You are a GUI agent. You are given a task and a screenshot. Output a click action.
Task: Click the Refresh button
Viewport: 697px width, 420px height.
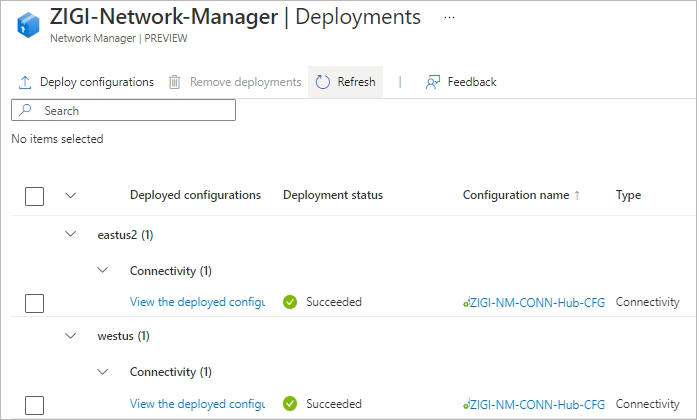(x=345, y=82)
